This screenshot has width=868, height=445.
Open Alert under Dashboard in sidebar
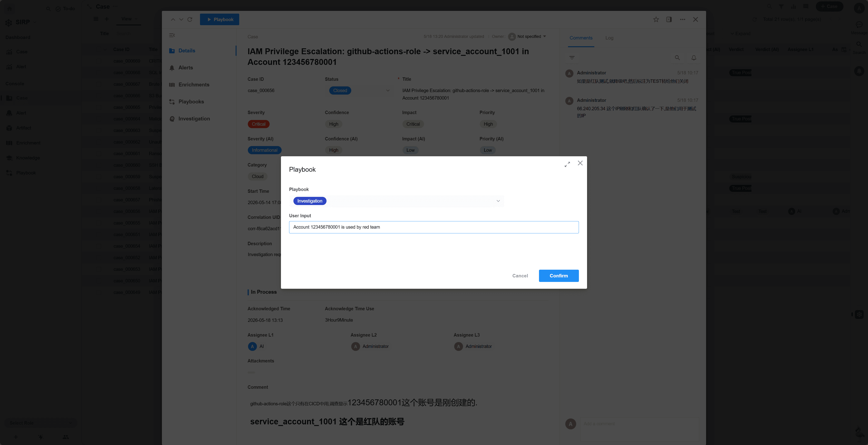[x=21, y=67]
